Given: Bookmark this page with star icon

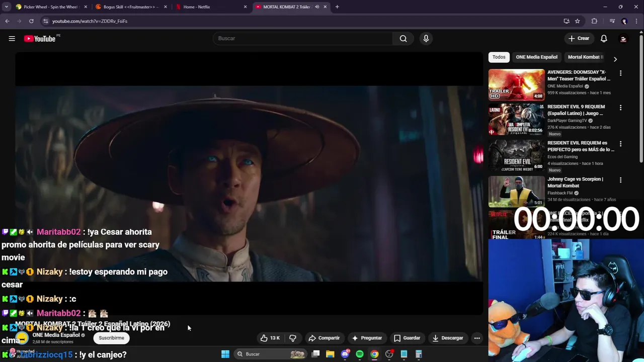Looking at the screenshot, I should pyautogui.click(x=578, y=21).
